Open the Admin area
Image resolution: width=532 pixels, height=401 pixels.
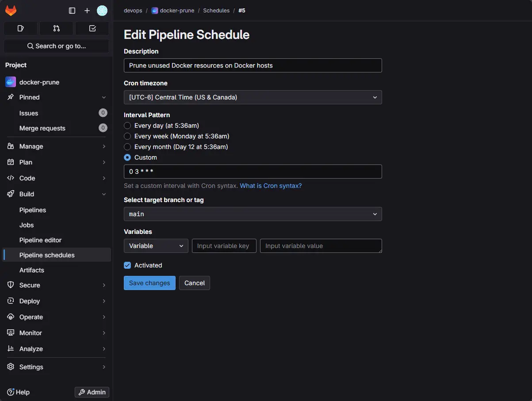click(92, 392)
